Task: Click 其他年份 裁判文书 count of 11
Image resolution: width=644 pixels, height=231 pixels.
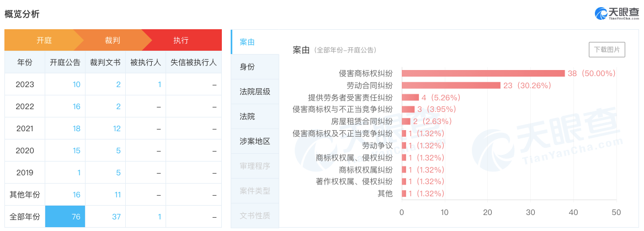Action: 116,195
